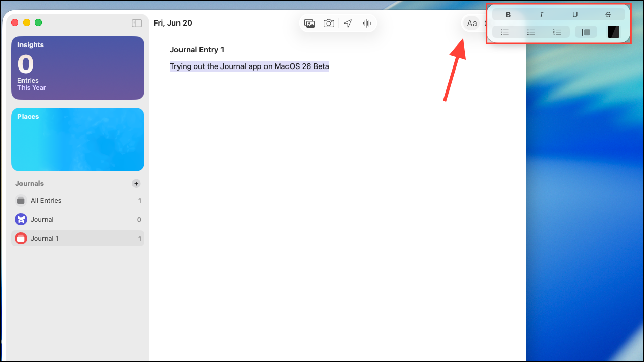Image resolution: width=644 pixels, height=362 pixels.
Task: Record an audio clip
Action: 367,23
